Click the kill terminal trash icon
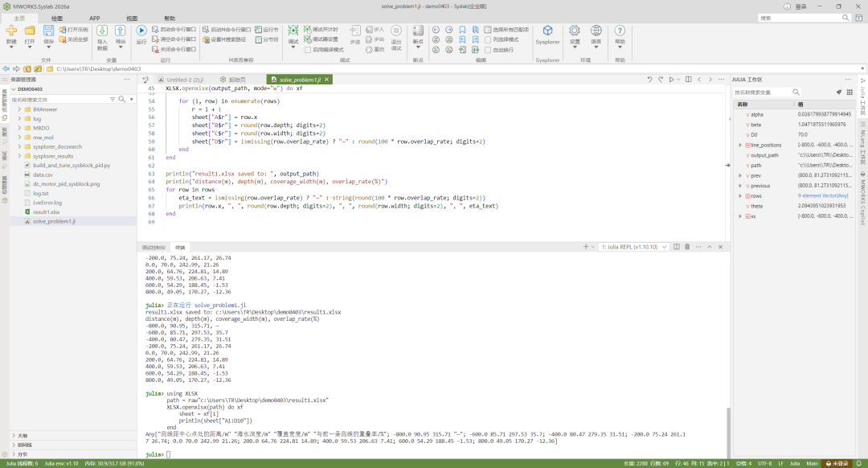 pos(687,247)
